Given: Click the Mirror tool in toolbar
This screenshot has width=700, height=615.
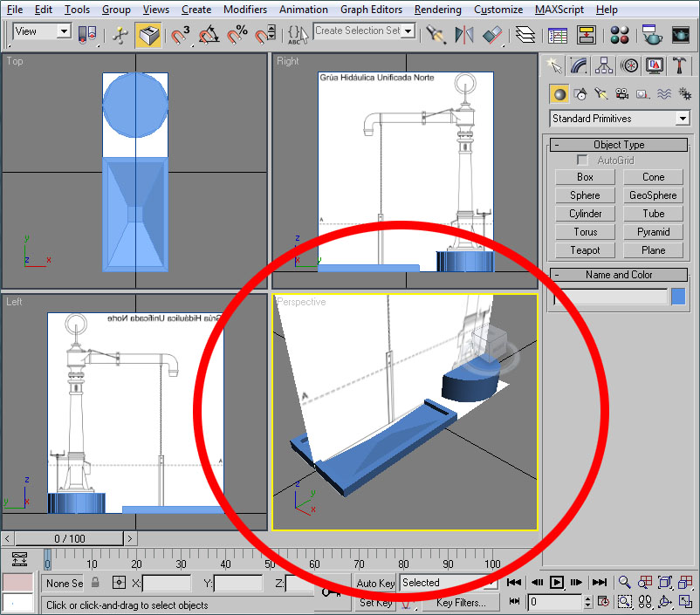Looking at the screenshot, I should point(463,35).
